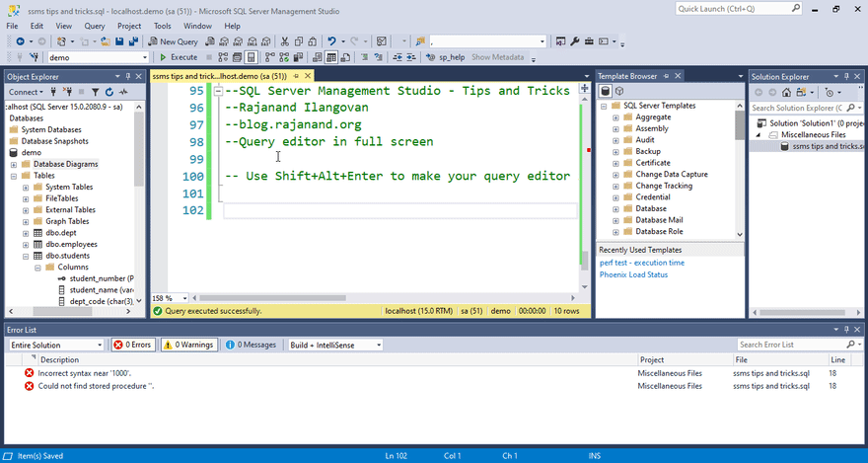The width and height of the screenshot is (868, 463).
Task: Click the Copy icon in toolbar
Action: click(x=298, y=41)
